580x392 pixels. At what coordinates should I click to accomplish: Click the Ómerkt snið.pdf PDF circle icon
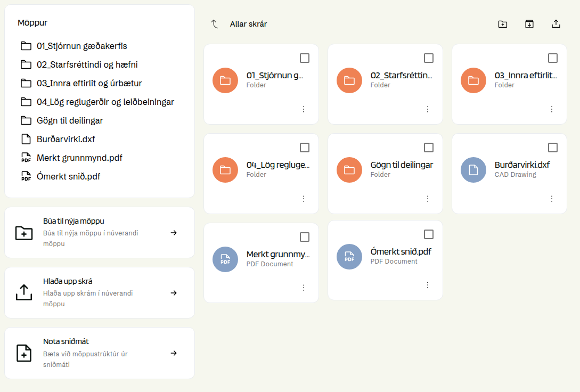(349, 257)
